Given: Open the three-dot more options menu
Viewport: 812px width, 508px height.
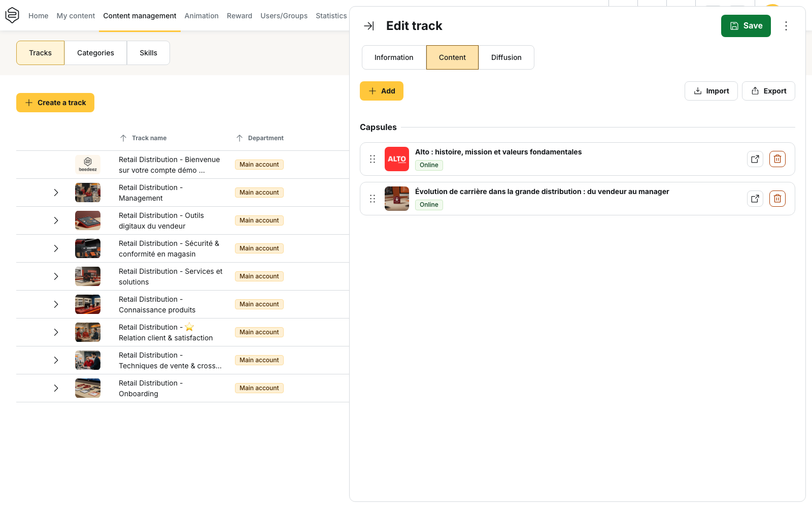Looking at the screenshot, I should pos(786,26).
